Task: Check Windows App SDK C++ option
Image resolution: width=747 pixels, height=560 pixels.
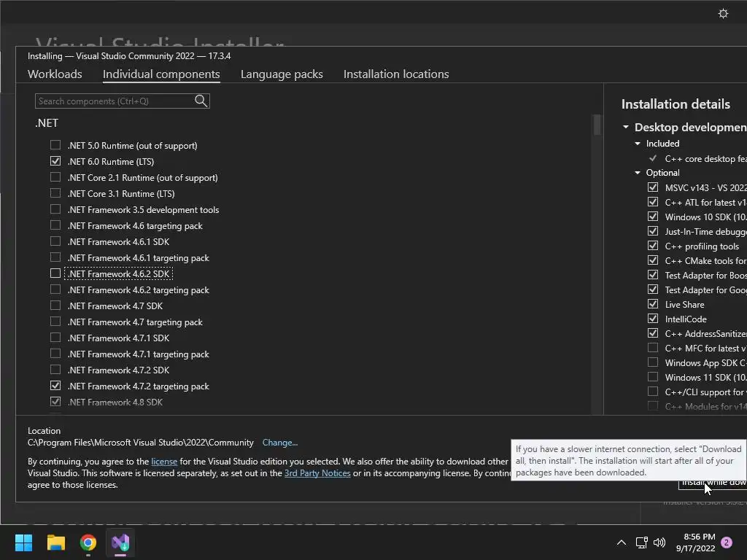Action: [653, 362]
